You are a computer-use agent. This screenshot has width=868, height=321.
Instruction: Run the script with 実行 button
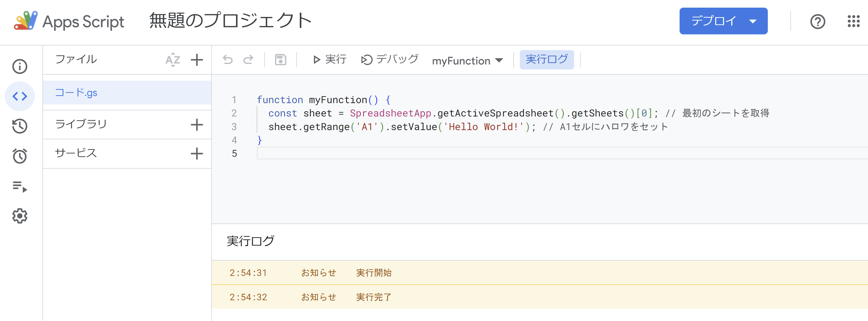coord(329,60)
